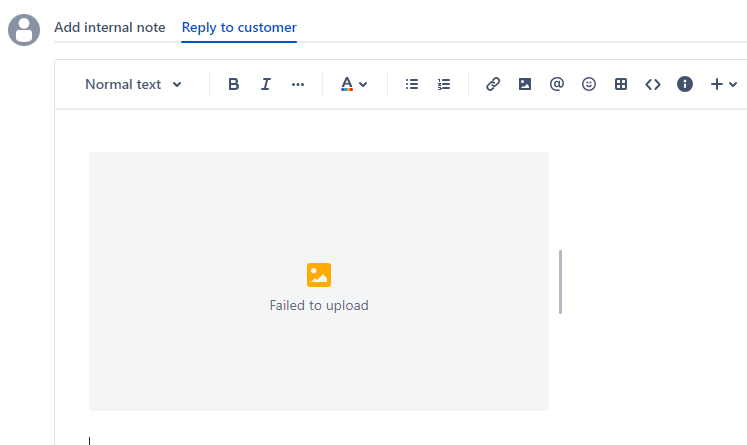Toggle bold formatting

[x=233, y=84]
